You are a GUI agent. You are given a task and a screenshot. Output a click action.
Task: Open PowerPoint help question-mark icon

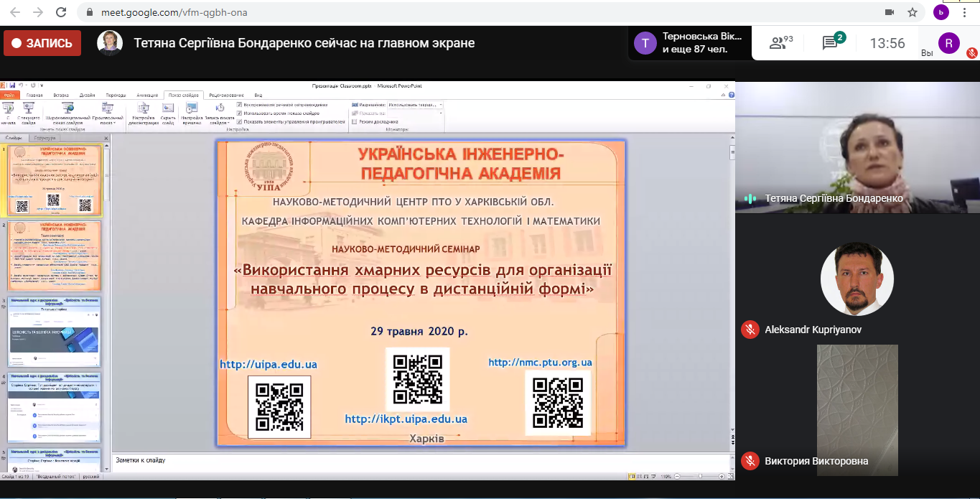click(732, 95)
